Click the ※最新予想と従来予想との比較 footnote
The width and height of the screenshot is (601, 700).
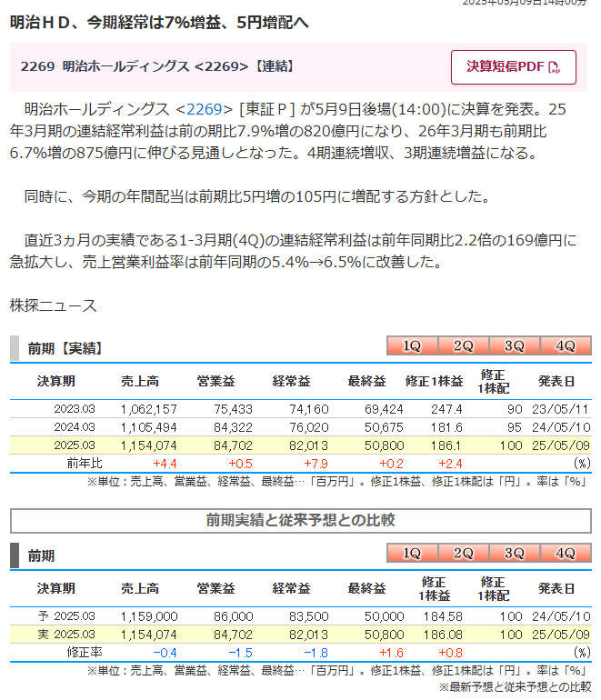click(x=515, y=686)
